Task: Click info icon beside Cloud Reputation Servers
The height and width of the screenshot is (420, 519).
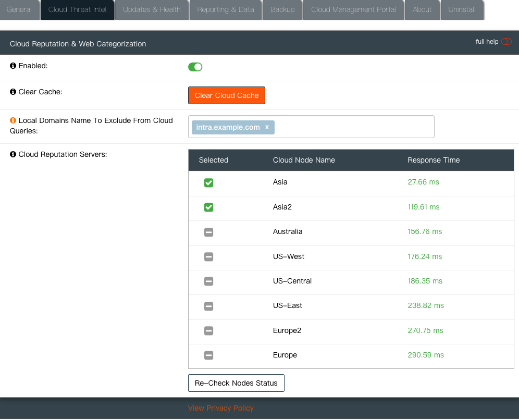Action: click(x=13, y=155)
